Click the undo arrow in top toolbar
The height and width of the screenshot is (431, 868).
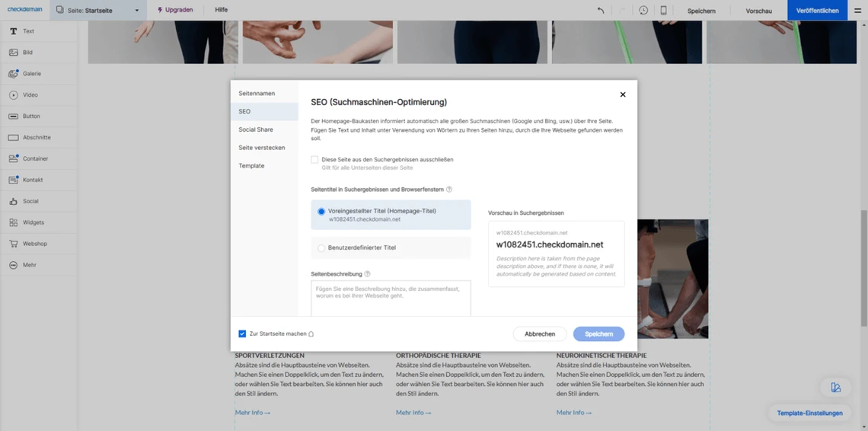(601, 11)
